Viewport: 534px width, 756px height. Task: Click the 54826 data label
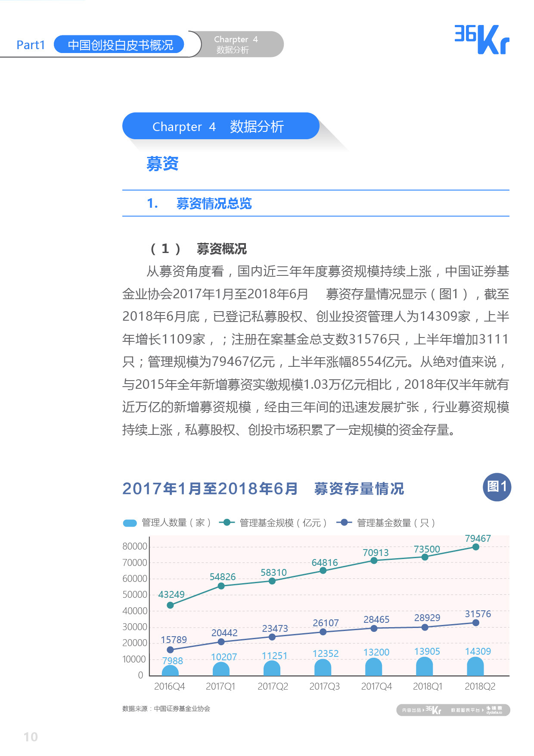coord(223,577)
